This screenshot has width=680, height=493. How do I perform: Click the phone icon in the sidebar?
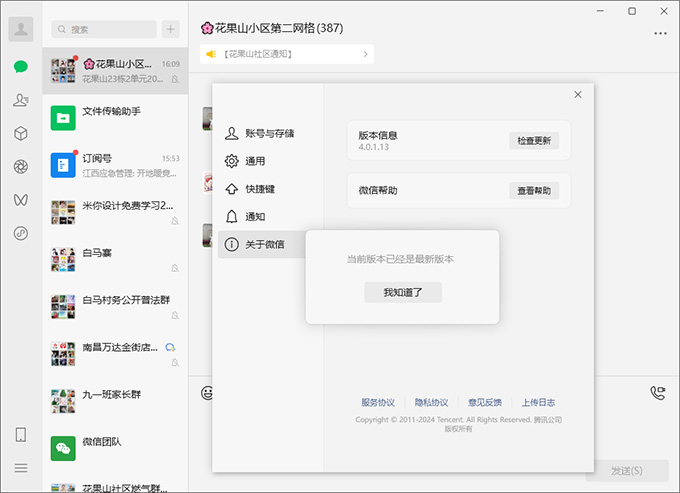21,434
